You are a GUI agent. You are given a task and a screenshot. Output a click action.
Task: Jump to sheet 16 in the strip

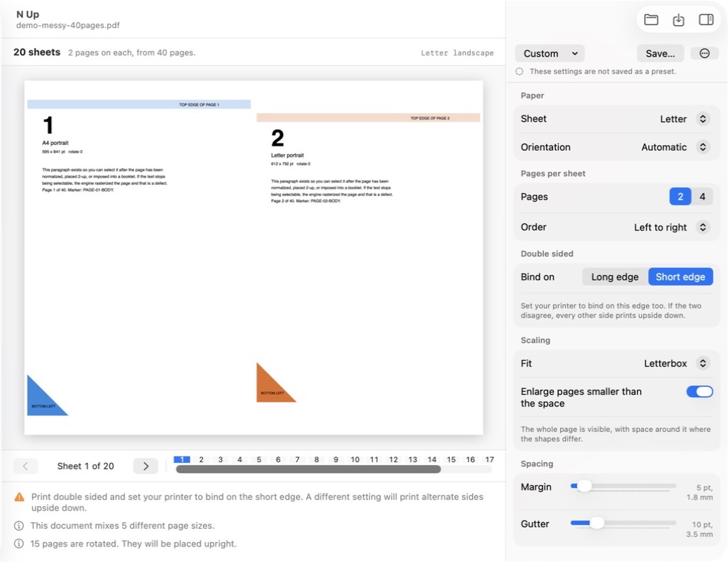pyautogui.click(x=471, y=459)
